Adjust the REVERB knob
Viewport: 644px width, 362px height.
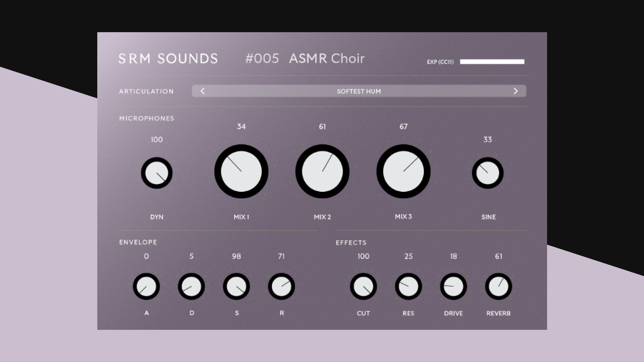[x=498, y=287]
